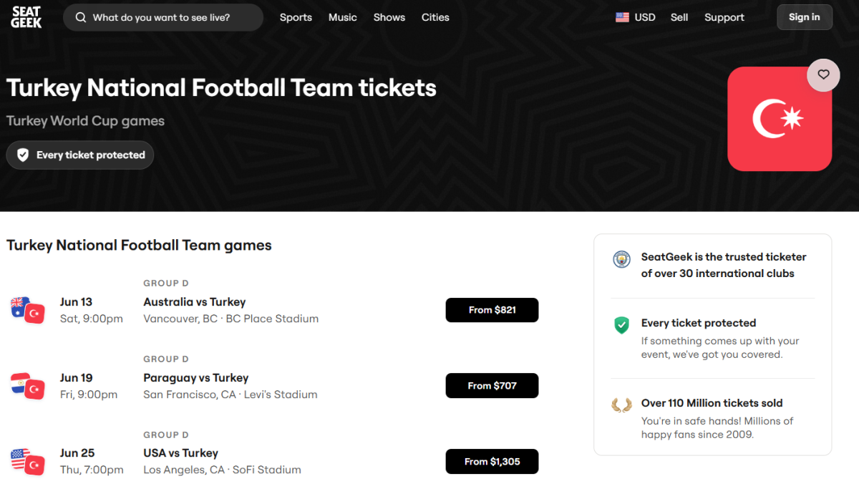
Task: Focus the live event search field
Action: [x=172, y=17]
